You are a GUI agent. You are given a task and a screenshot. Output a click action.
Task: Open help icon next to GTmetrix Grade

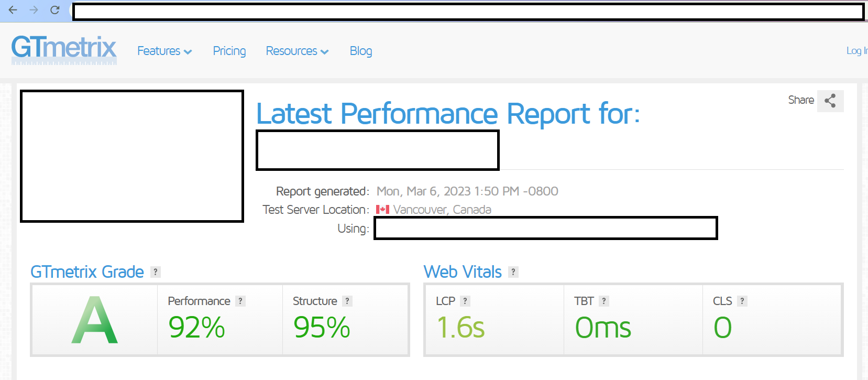point(156,272)
